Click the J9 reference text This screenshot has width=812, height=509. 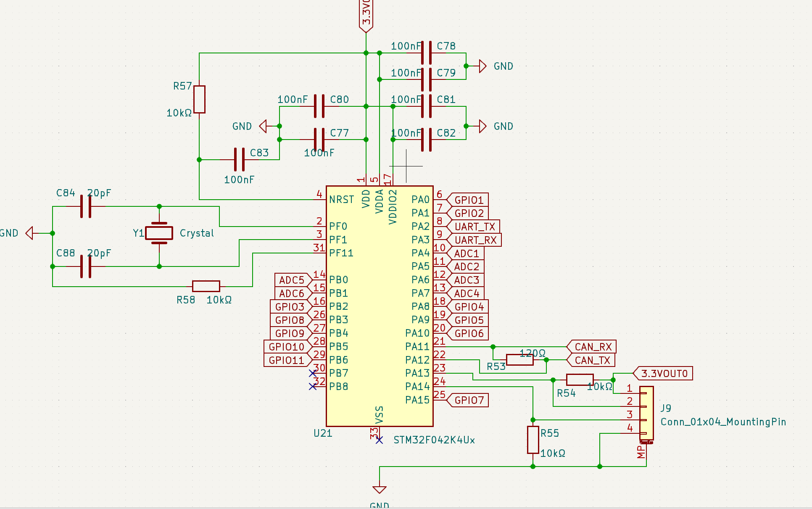(x=666, y=408)
